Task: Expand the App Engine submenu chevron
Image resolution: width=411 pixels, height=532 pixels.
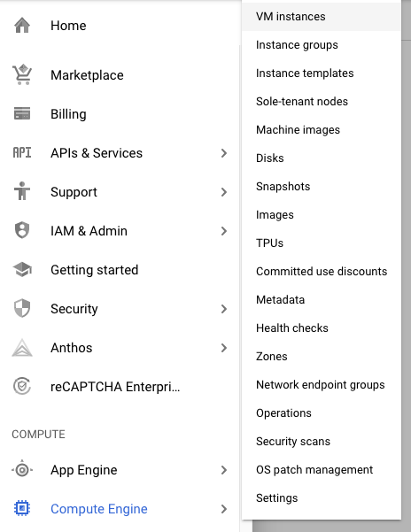Action: click(x=223, y=470)
